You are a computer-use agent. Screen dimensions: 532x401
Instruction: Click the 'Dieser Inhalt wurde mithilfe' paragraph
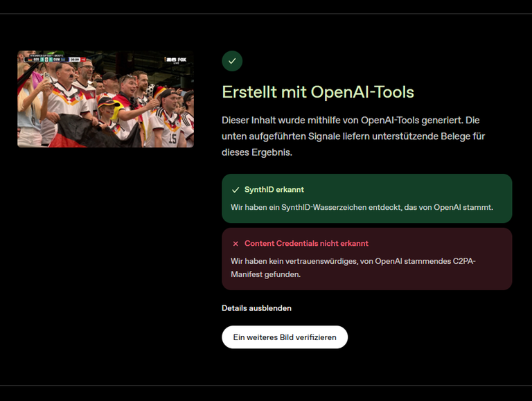click(x=353, y=136)
